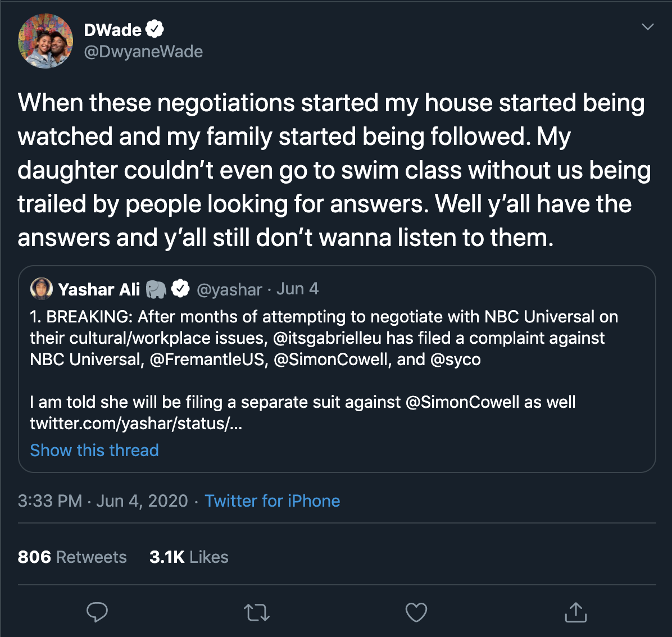Open the quoted @yashar handle
Screen dimensions: 672x637
coord(229,289)
